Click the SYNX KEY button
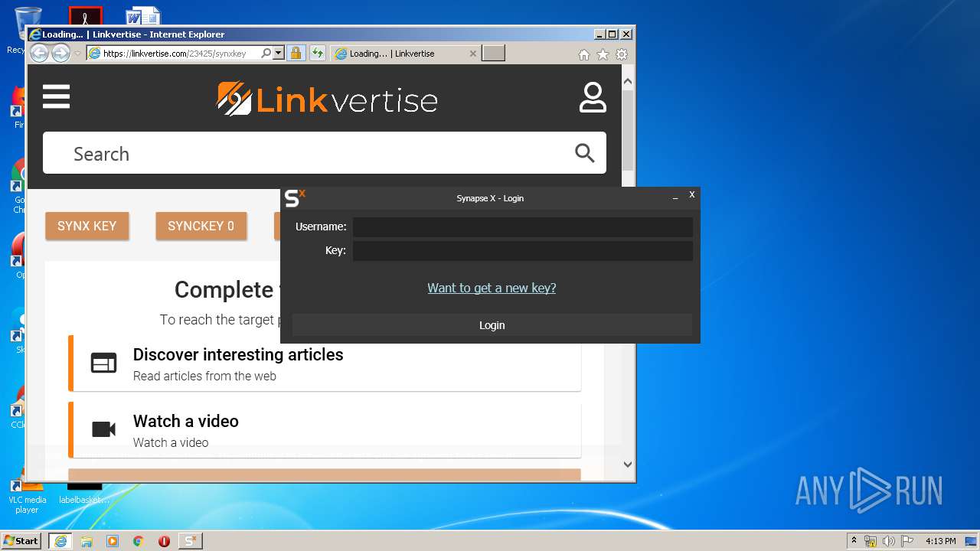 (87, 226)
